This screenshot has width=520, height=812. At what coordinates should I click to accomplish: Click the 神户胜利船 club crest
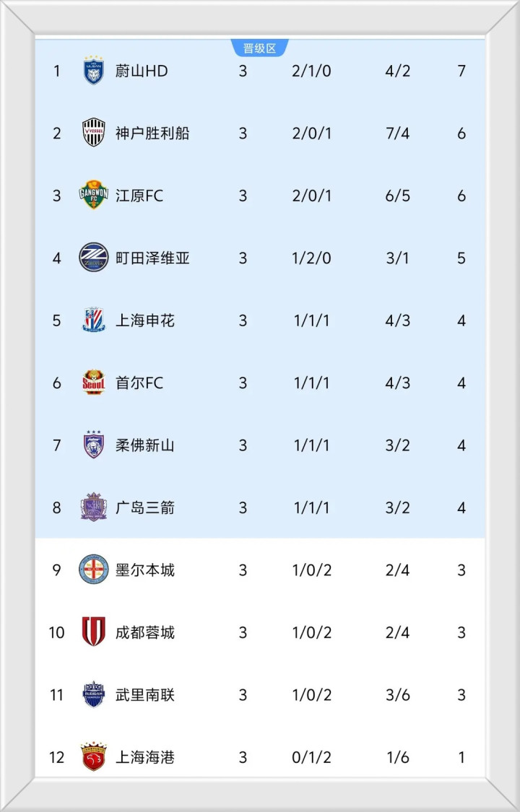point(93,133)
